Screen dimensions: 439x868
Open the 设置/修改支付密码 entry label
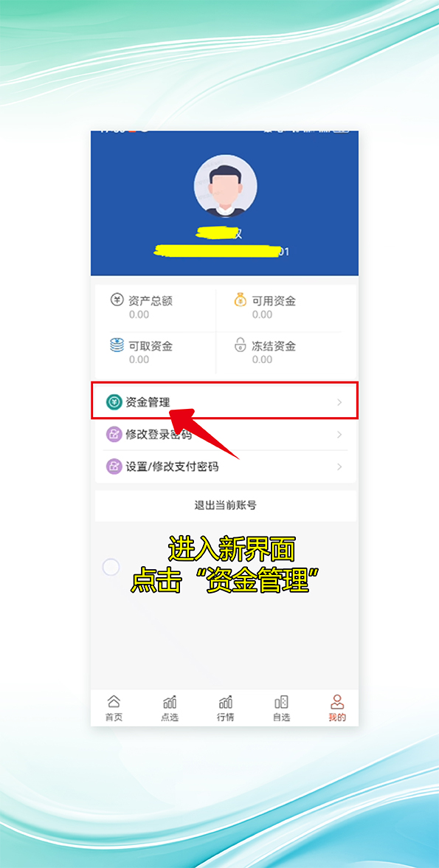pos(172,466)
